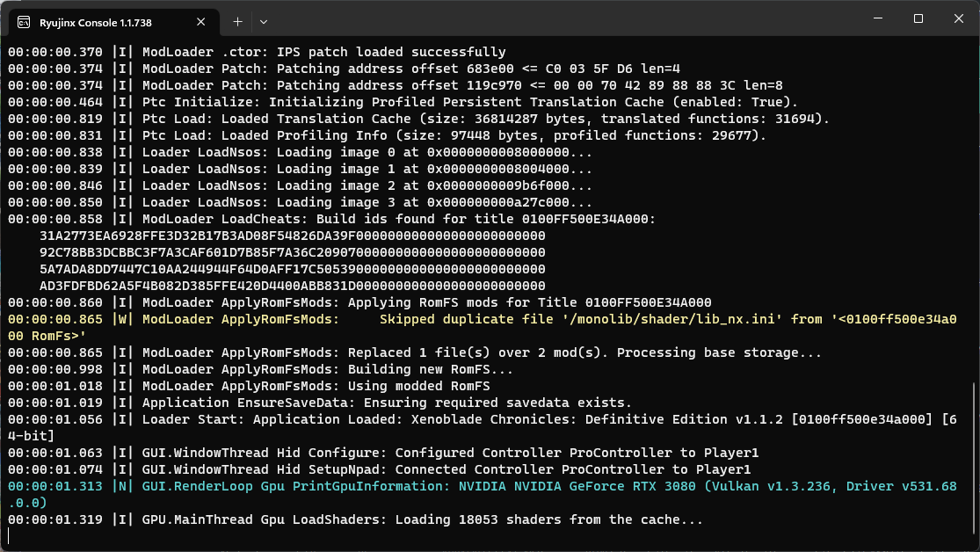Minimize the terminal window
The image size is (980, 552).
[878, 18]
